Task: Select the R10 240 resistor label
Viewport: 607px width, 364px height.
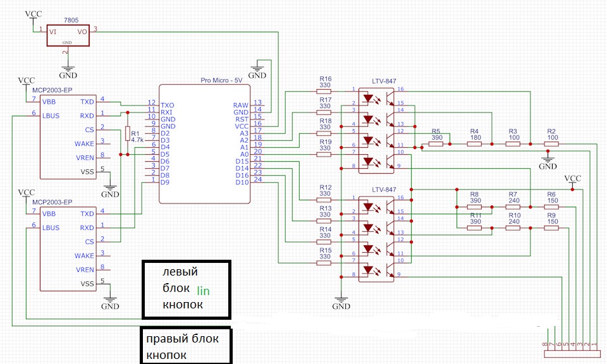Action: pos(515,219)
